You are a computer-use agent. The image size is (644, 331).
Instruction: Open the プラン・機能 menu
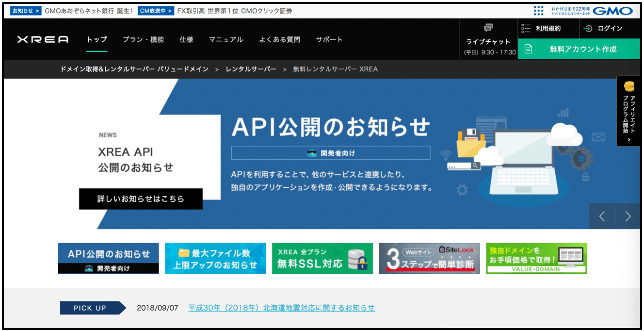[x=144, y=40]
